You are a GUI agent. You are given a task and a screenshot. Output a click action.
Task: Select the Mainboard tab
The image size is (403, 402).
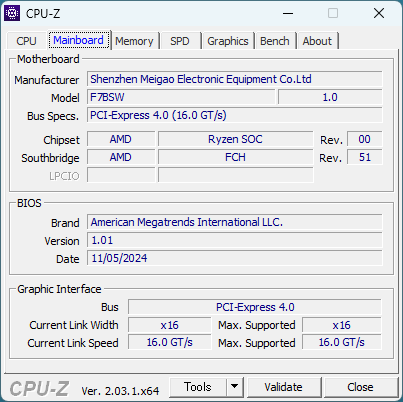(x=79, y=40)
